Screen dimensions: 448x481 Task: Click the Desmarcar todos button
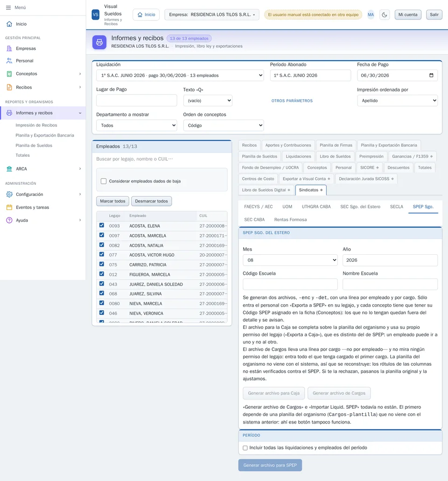tap(152, 201)
